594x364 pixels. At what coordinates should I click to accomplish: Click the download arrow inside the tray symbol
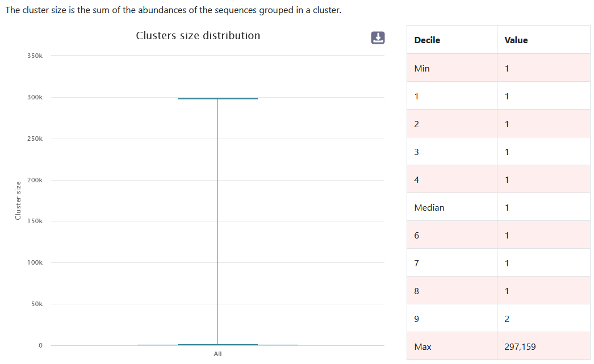point(377,37)
